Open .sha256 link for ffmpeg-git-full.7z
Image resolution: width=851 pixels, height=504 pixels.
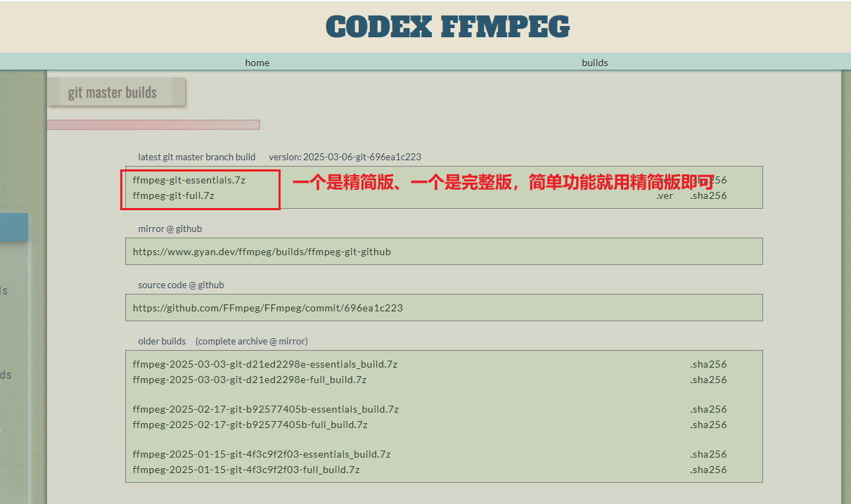[x=708, y=195]
